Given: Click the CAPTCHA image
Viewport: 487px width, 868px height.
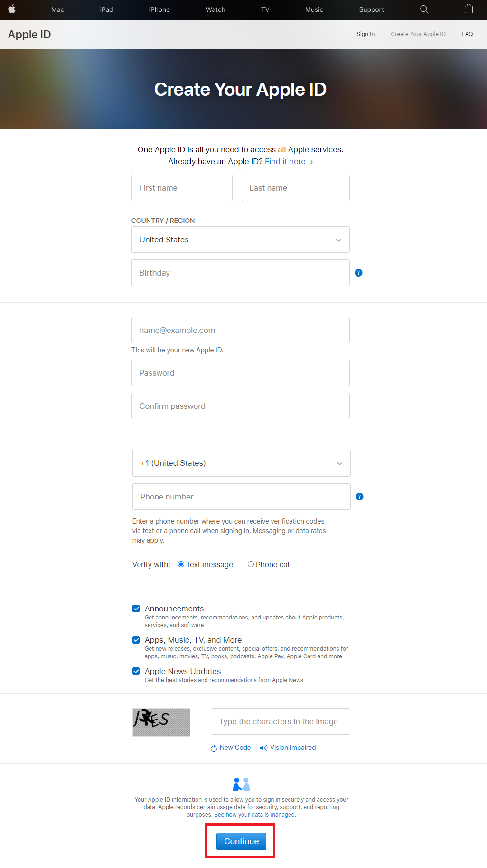Looking at the screenshot, I should coord(161,722).
